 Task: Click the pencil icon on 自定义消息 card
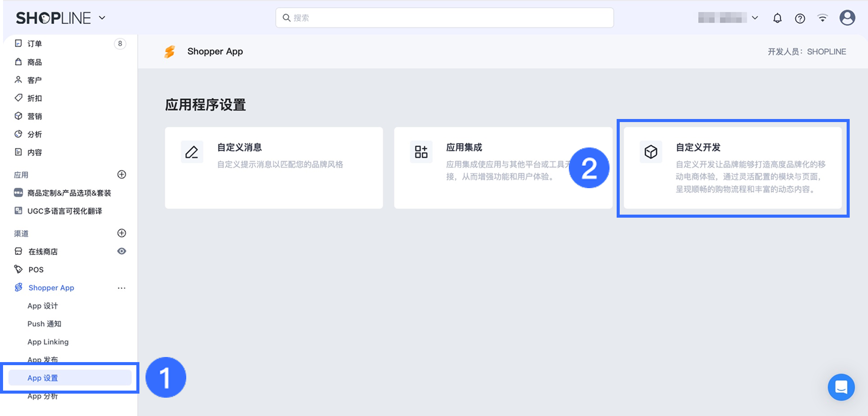192,152
